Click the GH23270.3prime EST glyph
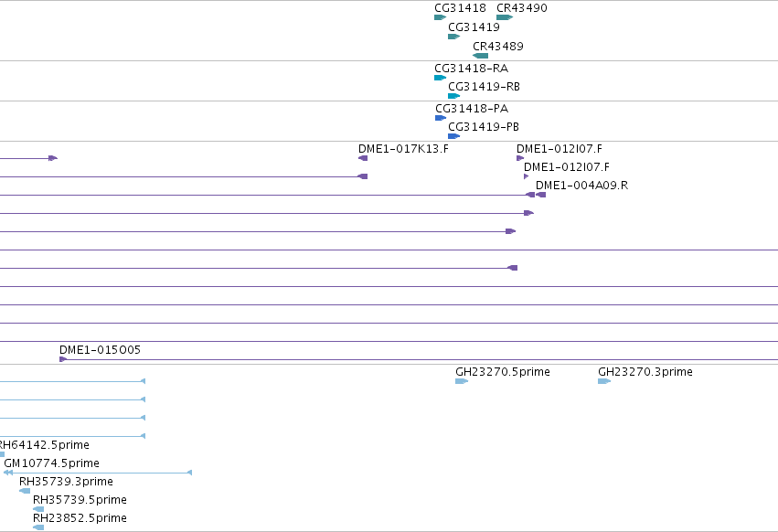This screenshot has height=532, width=778. (x=604, y=381)
